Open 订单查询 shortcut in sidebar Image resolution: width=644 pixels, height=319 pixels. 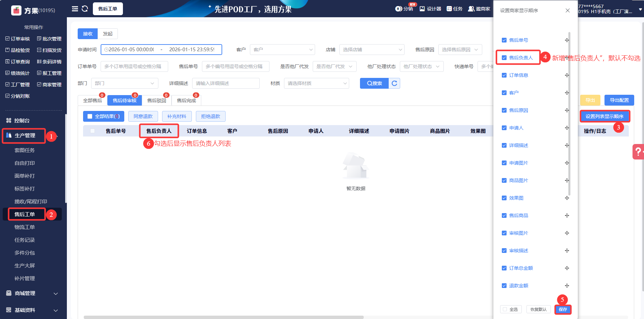coord(18,62)
